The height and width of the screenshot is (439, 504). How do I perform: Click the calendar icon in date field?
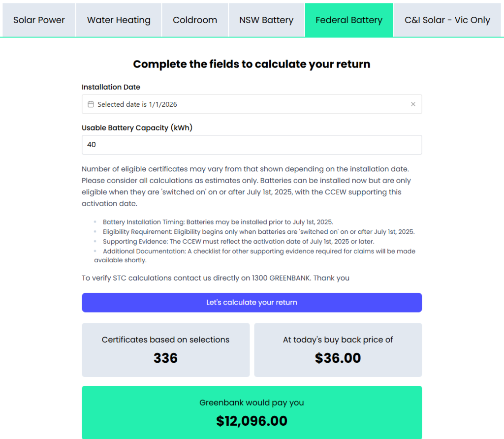point(91,104)
